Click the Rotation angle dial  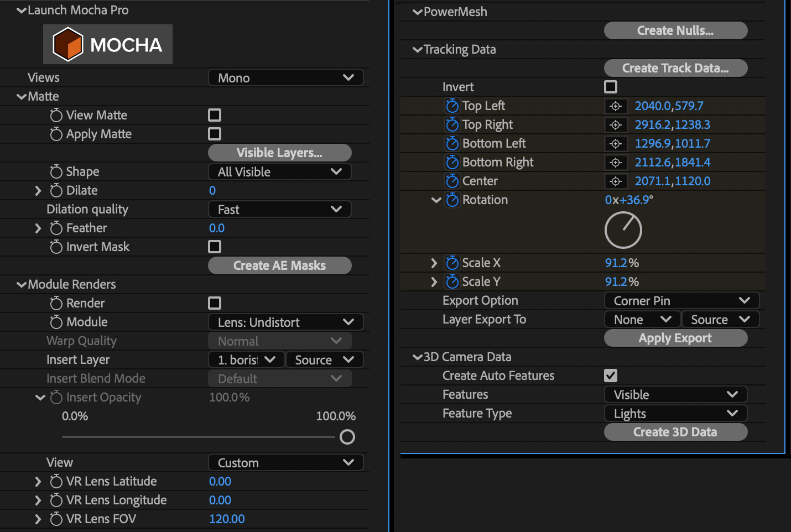click(623, 230)
